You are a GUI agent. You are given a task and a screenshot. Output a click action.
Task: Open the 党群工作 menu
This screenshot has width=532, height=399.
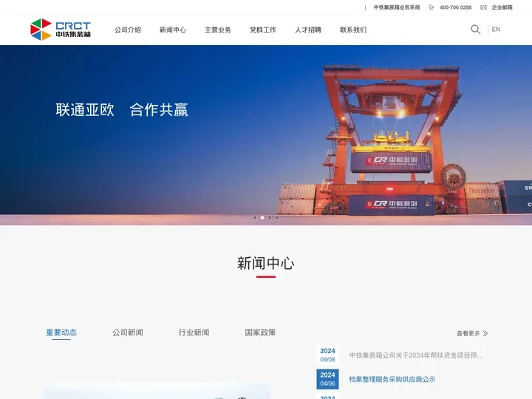263,30
